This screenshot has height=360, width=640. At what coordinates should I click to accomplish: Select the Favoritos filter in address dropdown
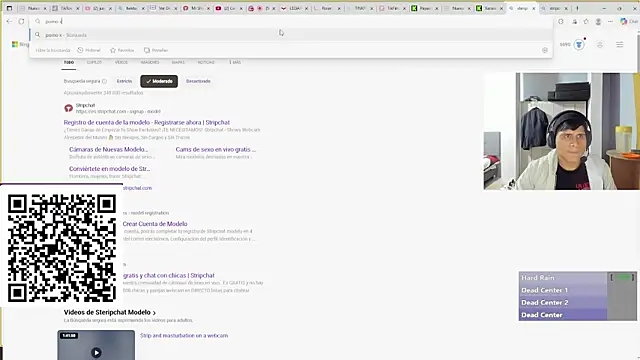(122, 50)
